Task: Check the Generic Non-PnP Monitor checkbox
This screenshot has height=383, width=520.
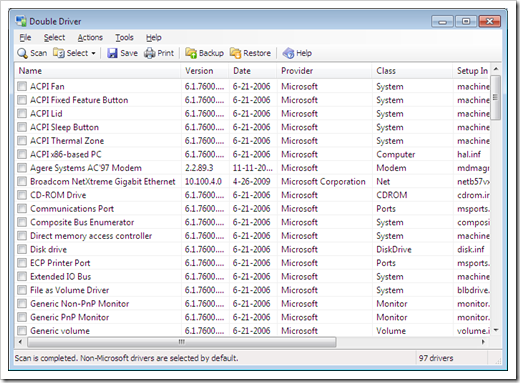Action: click(x=22, y=304)
